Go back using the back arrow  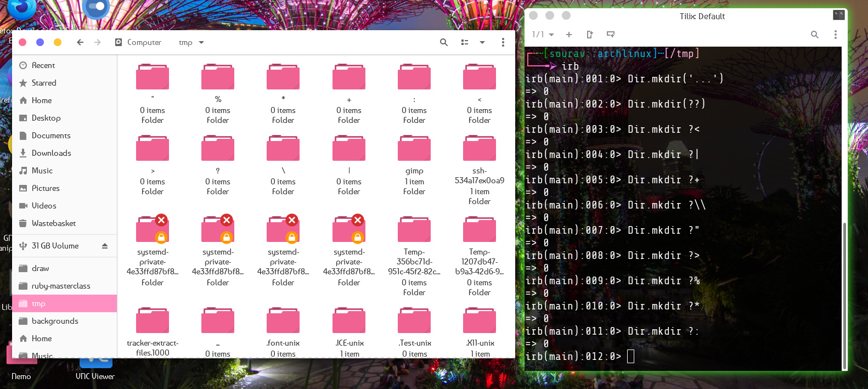pyautogui.click(x=80, y=42)
